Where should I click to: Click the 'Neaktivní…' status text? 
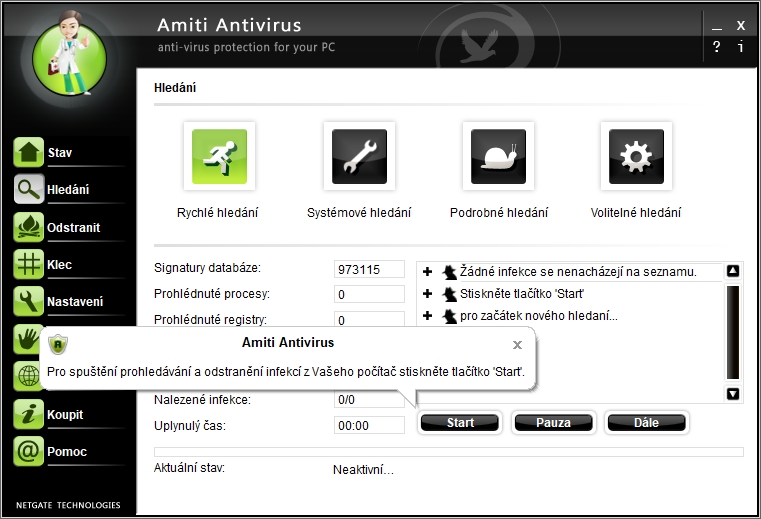pyautogui.click(x=363, y=469)
